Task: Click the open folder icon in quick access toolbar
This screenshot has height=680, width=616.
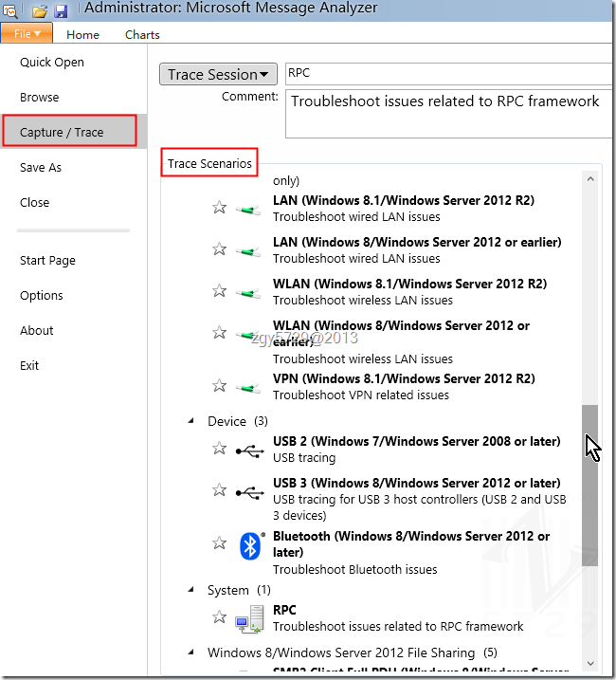Action: [39, 11]
